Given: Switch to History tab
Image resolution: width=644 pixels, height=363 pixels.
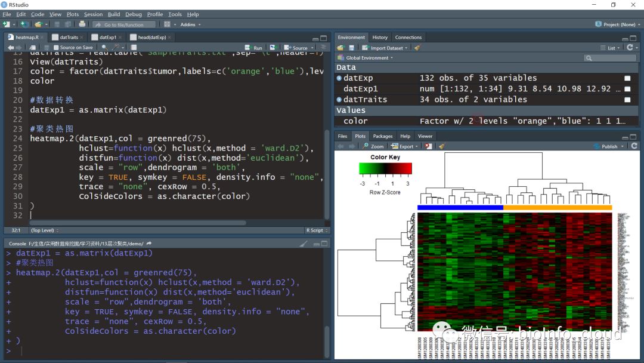Looking at the screenshot, I should point(380,38).
